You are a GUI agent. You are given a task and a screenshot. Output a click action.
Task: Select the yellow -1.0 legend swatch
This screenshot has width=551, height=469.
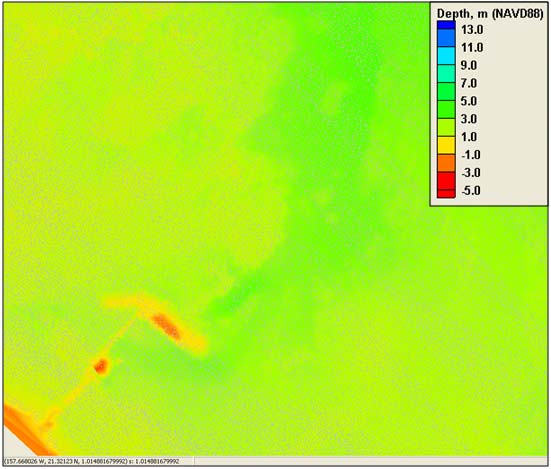click(446, 145)
